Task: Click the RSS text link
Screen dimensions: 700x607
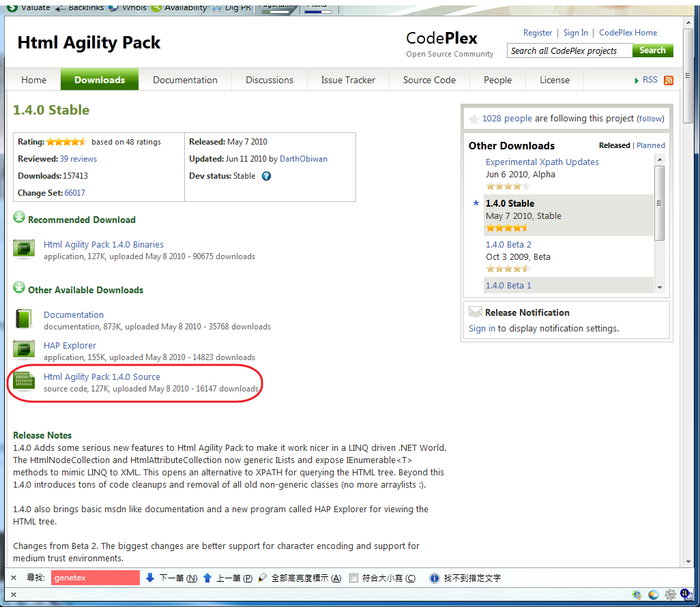Action: tap(650, 80)
